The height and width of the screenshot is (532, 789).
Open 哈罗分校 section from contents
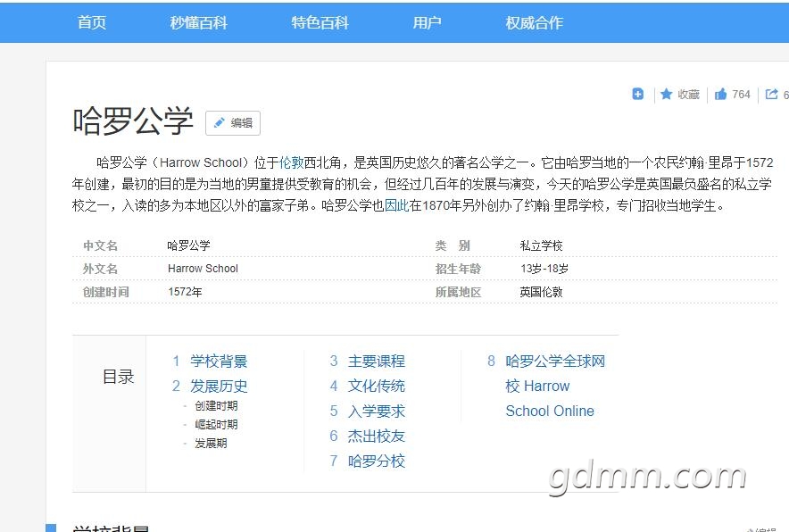point(377,461)
